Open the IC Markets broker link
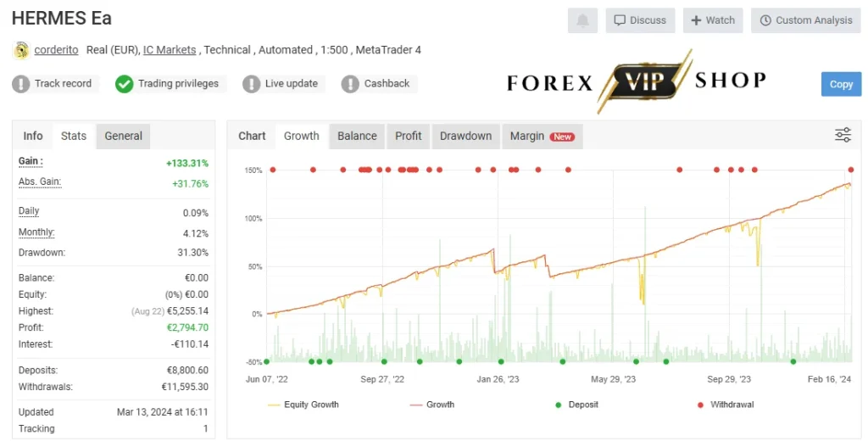Image resolution: width=868 pixels, height=447 pixels. (x=170, y=50)
